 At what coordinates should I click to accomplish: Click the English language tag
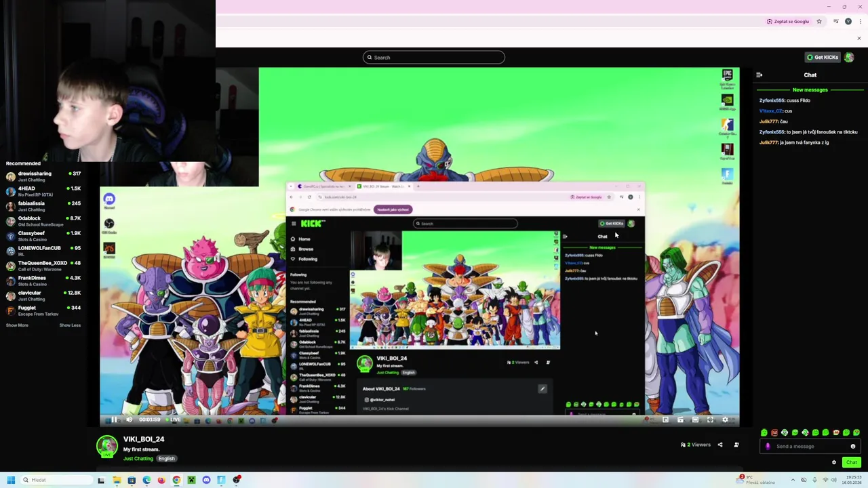point(166,459)
